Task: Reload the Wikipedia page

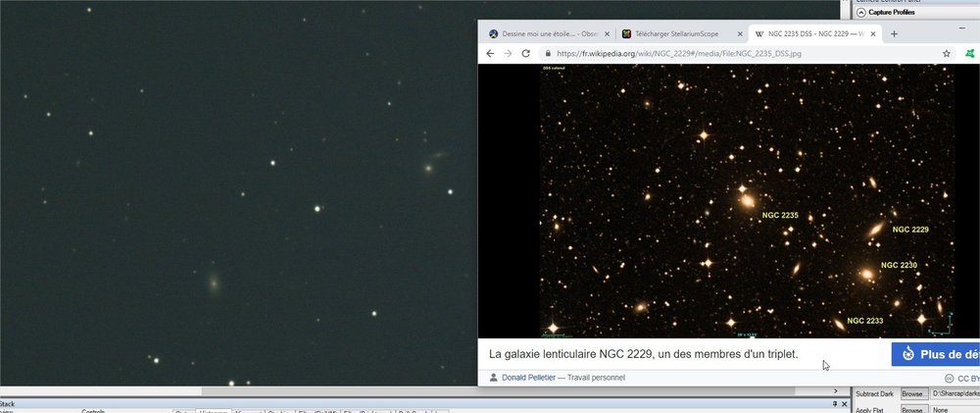Action: [x=525, y=54]
